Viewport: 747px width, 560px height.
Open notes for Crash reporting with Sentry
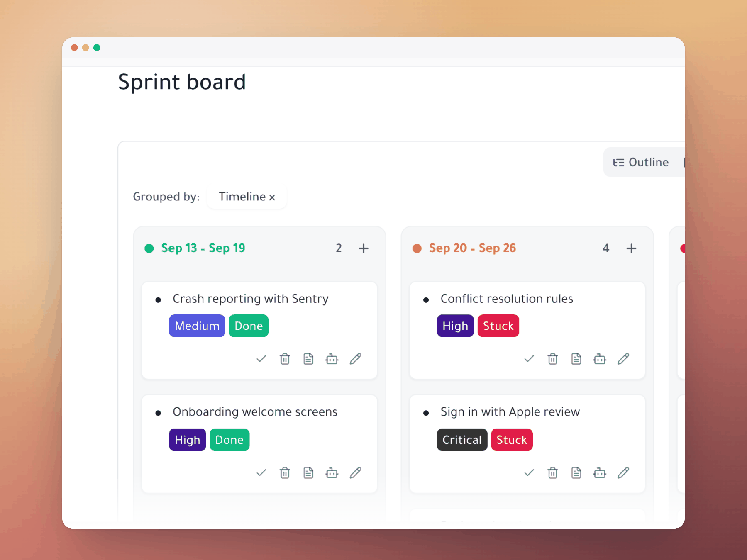(x=308, y=359)
